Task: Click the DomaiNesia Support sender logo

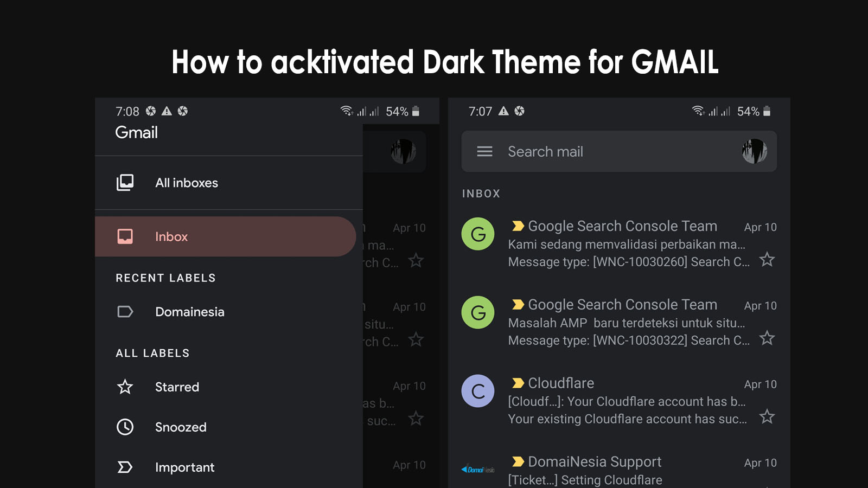Action: (x=477, y=467)
